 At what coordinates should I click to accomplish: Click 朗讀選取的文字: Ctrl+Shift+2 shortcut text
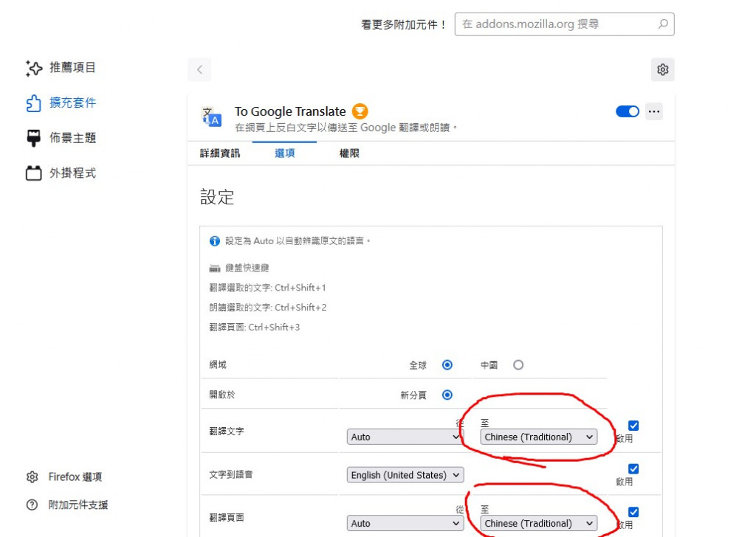268,308
